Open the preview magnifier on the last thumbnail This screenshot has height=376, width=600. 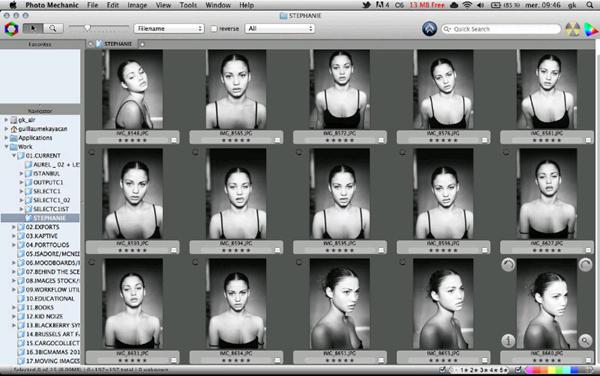tap(585, 340)
